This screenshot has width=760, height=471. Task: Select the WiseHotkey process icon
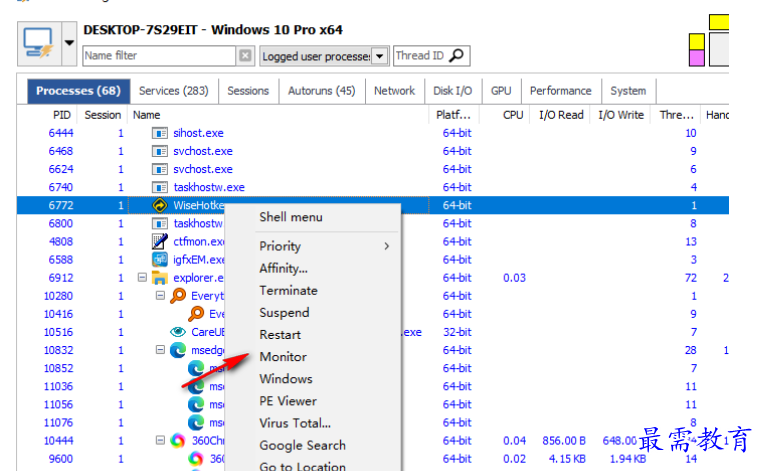pos(159,205)
